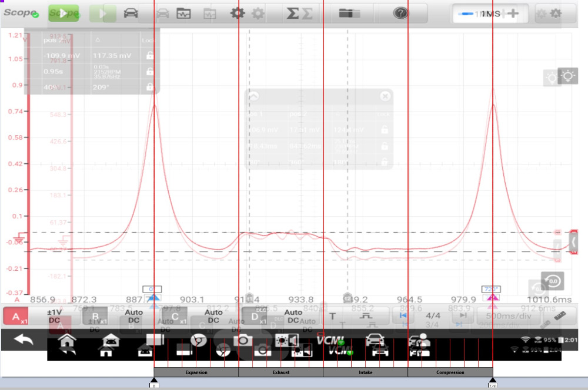Toggle the voltage lock in measurement panel
Screen dimensions: 588x390
coord(150,56)
